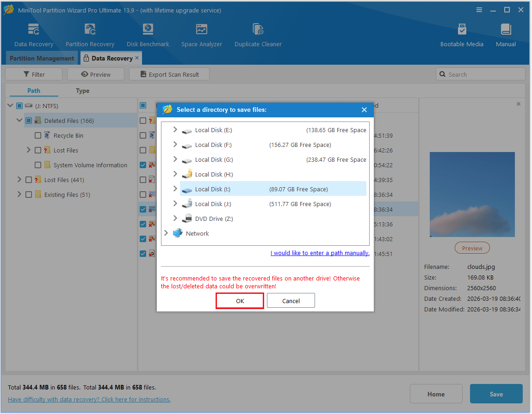Click the Search input field
532x414 pixels.
(481, 74)
